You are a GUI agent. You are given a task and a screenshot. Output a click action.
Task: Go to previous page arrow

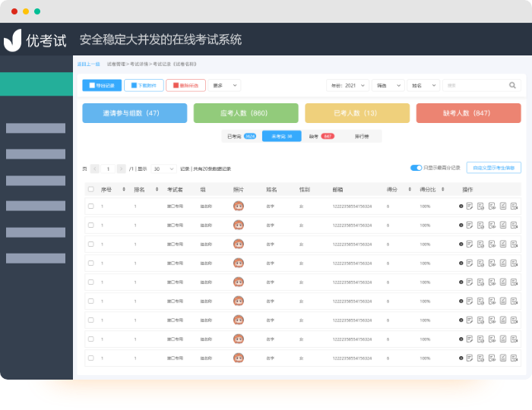click(x=95, y=169)
